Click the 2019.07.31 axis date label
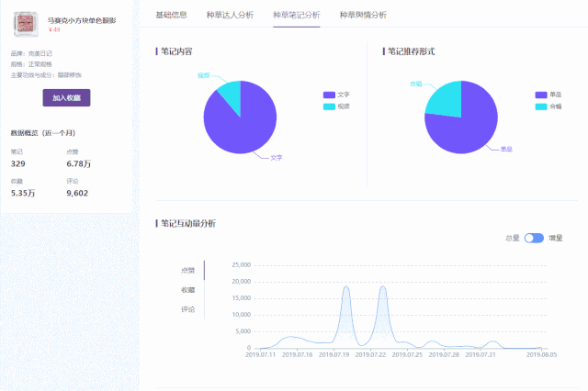This screenshot has width=588, height=391. [x=481, y=354]
